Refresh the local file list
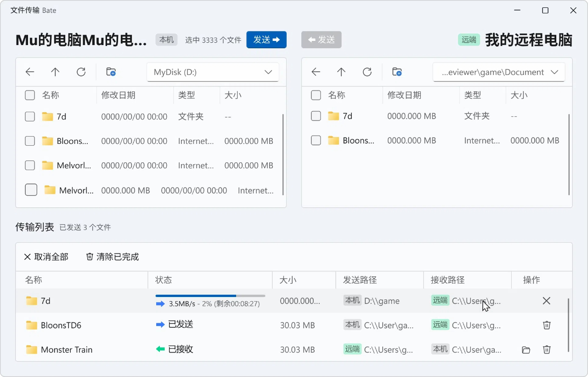 (x=81, y=72)
